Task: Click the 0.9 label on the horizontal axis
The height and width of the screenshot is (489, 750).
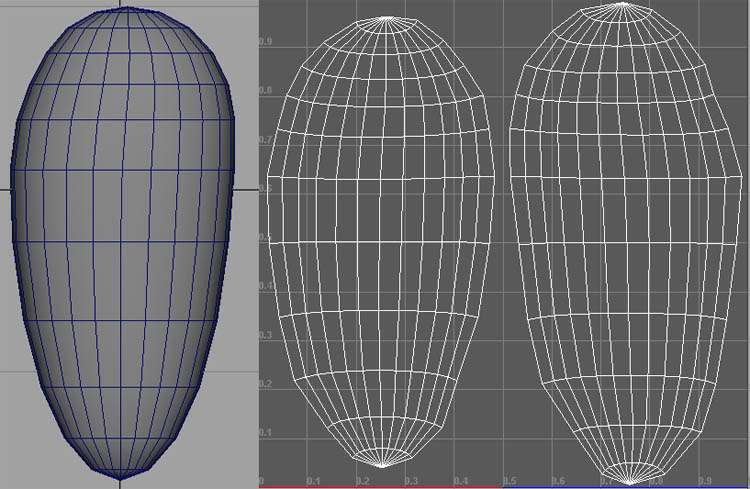Action: click(x=705, y=481)
